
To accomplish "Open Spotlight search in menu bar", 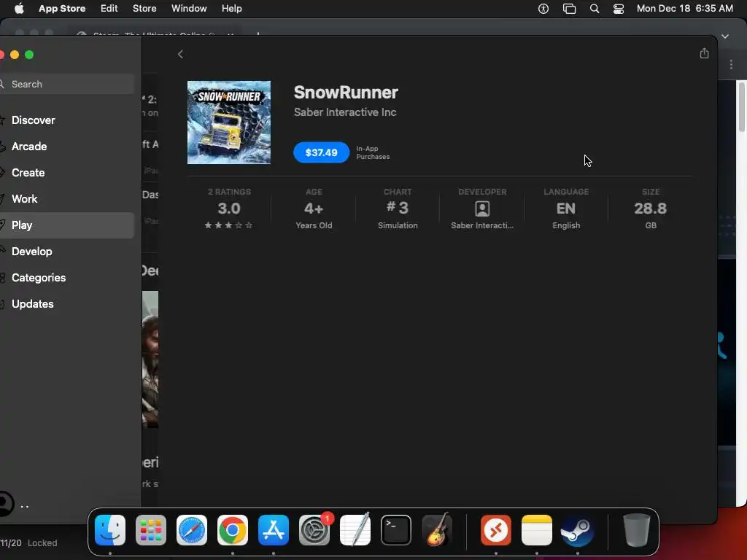I will [595, 9].
